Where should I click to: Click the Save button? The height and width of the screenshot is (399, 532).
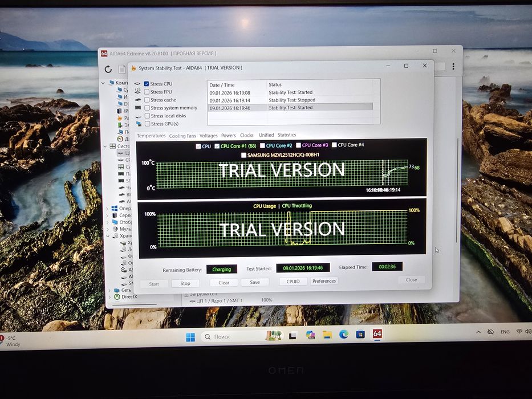255,282
